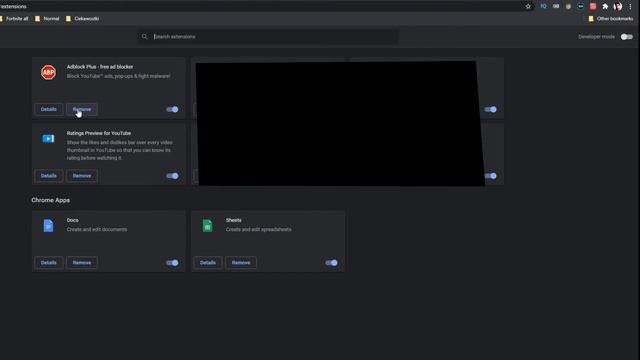Turn off the Sheets app toggle
Image resolution: width=640 pixels, height=360 pixels.
tap(331, 263)
